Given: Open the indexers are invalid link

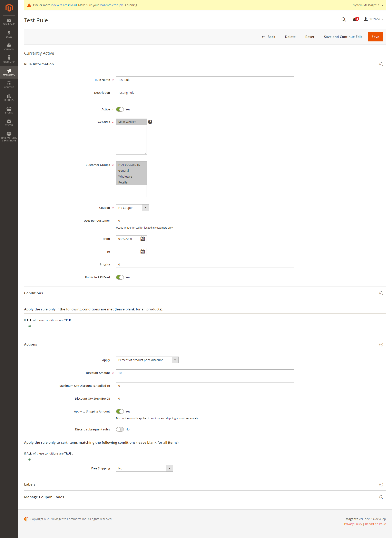Looking at the screenshot, I should 63,5.
